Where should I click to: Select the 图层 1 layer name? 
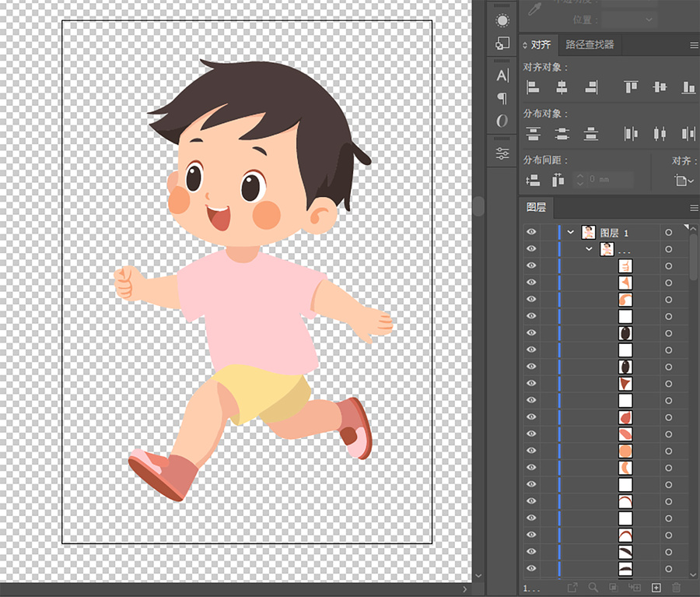(x=614, y=233)
